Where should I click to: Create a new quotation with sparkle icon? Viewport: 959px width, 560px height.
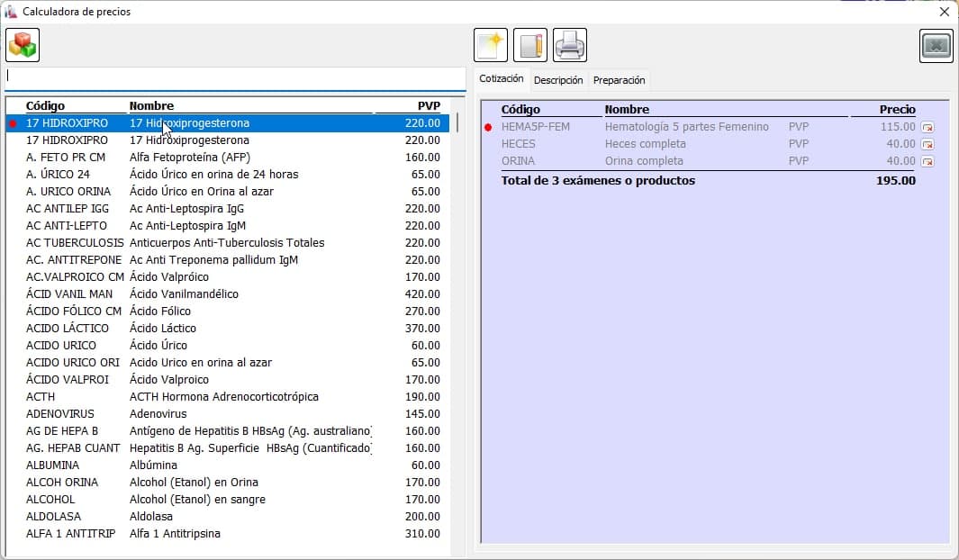click(491, 45)
